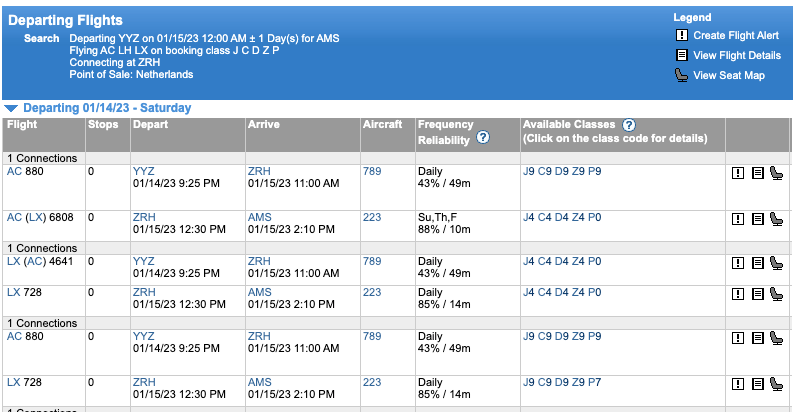
Task: Click AMS airport link in AC (LX) 6808 row
Action: pyautogui.click(x=259, y=217)
